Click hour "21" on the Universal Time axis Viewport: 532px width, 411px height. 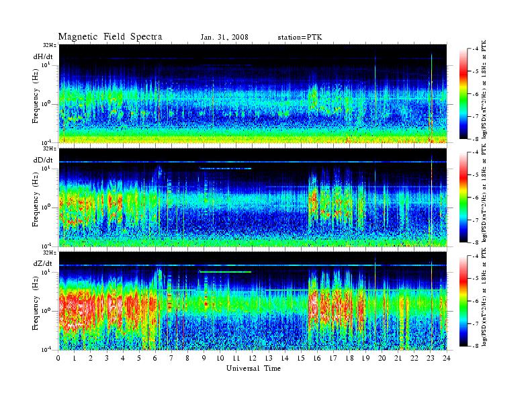[x=398, y=358]
